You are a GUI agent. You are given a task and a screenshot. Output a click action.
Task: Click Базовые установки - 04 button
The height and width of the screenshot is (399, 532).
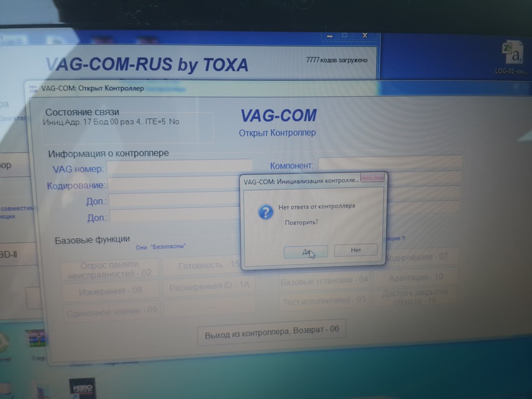324,281
